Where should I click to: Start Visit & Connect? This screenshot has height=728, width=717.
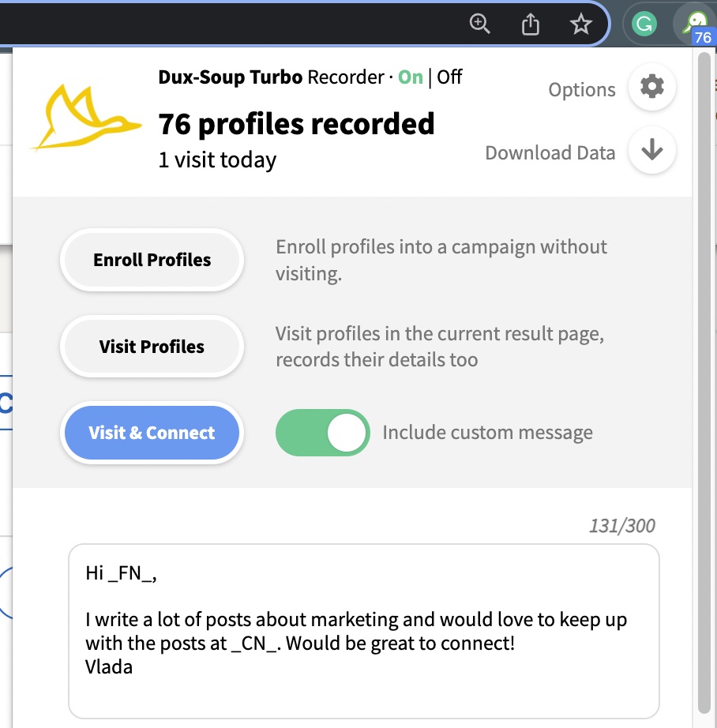152,433
